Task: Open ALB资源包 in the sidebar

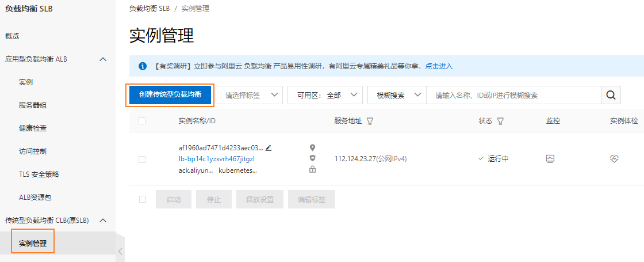Action: [35, 198]
